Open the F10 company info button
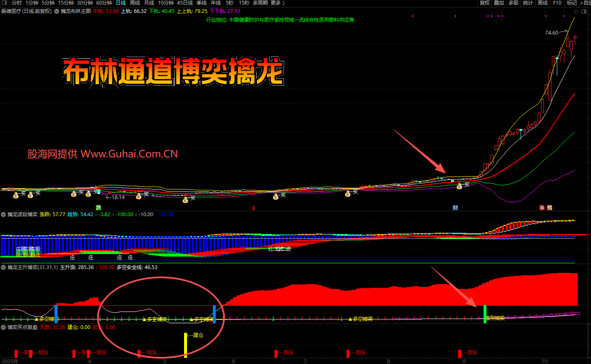Screen dimensions: 591x364 (x=557, y=3)
